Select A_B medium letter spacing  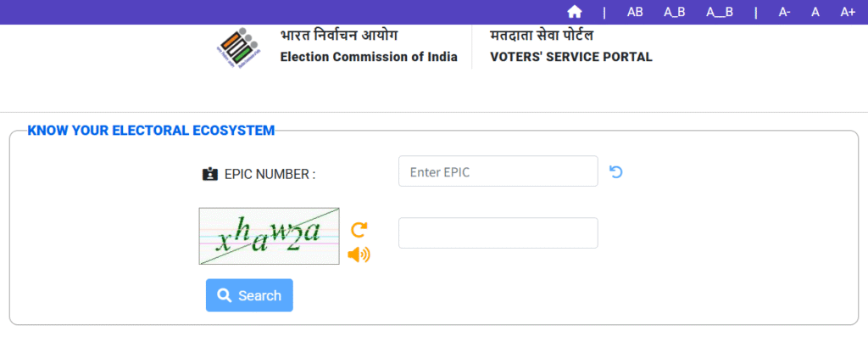[x=674, y=12]
